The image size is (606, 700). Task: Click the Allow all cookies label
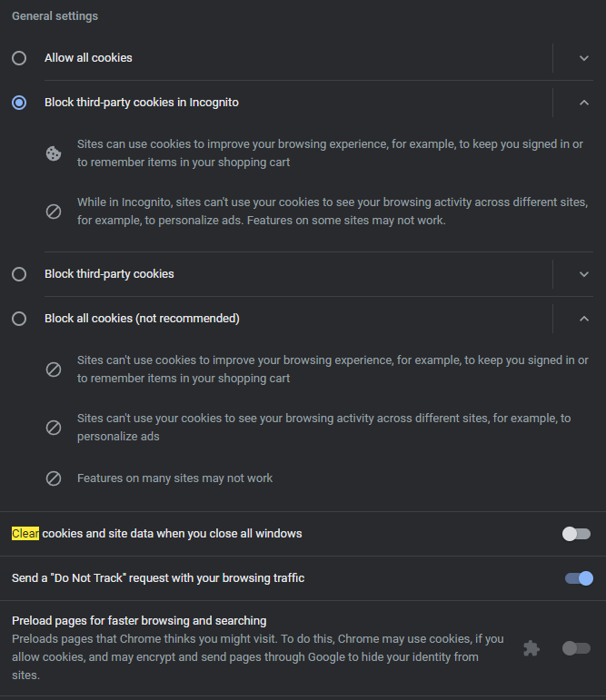88,58
